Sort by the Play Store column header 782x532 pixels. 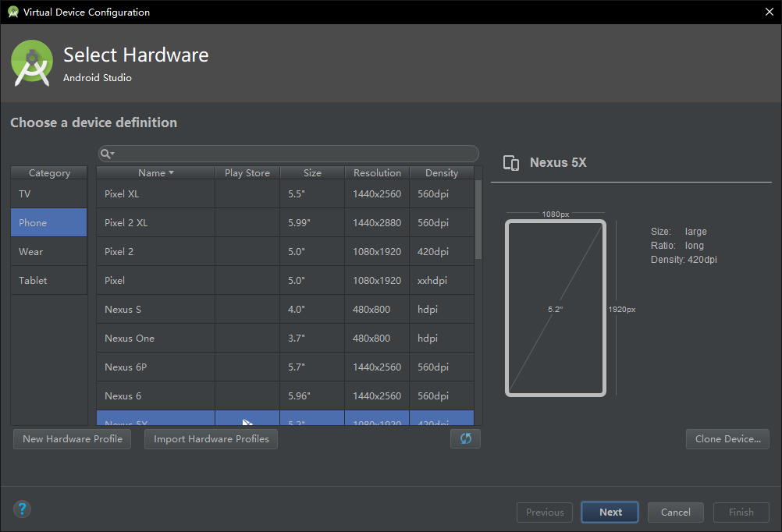(247, 173)
